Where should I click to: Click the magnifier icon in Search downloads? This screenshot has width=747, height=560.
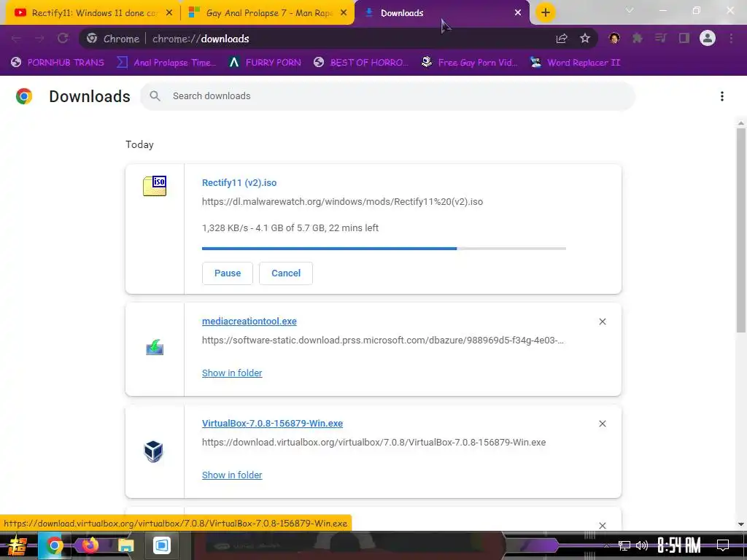click(155, 96)
